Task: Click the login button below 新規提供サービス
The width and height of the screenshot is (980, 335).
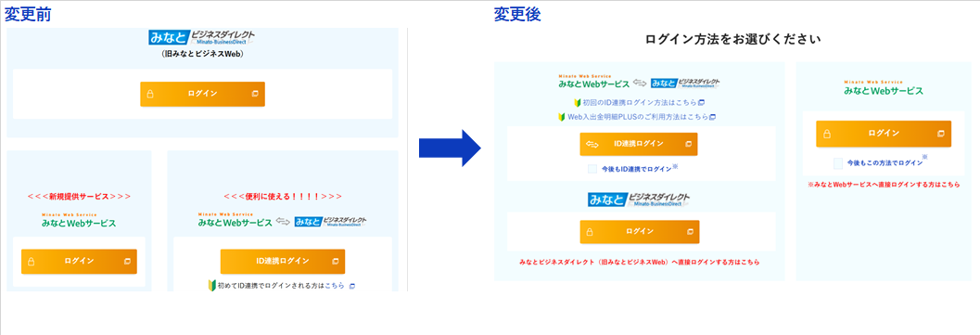Action: 79,262
